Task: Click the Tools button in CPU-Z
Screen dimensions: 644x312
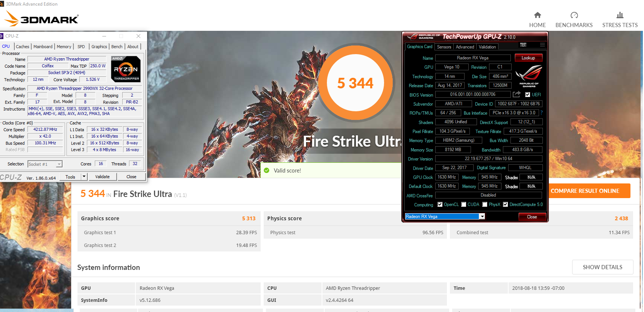Action: pyautogui.click(x=70, y=177)
